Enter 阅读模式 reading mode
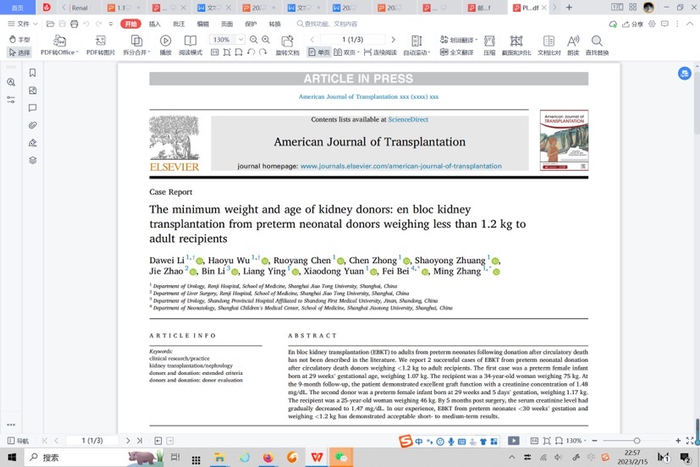 [x=190, y=45]
